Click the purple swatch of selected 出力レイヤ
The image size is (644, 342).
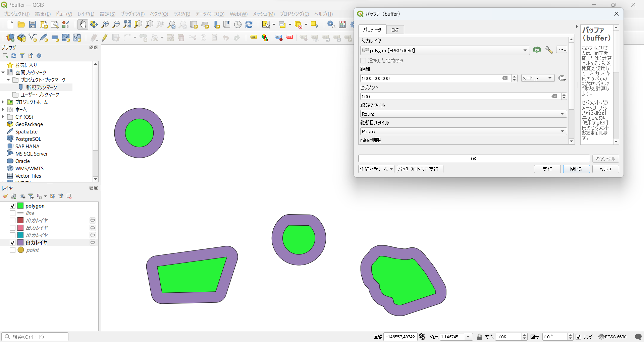(20, 242)
